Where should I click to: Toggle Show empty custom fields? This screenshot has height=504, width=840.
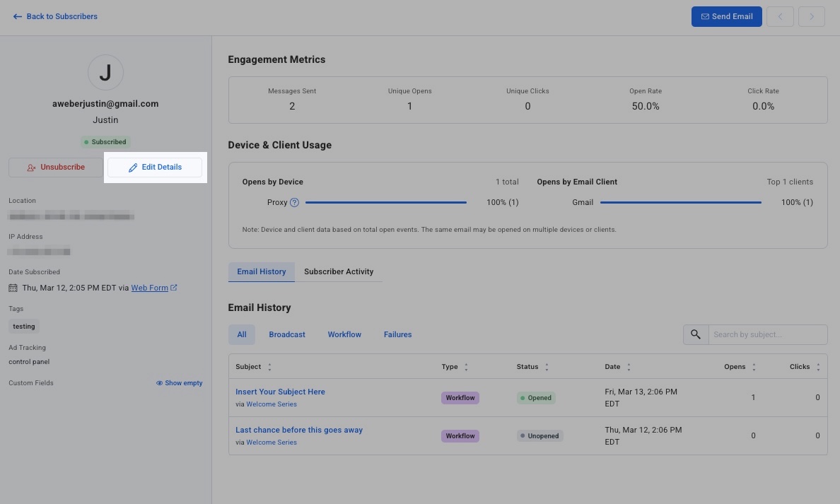(x=180, y=383)
